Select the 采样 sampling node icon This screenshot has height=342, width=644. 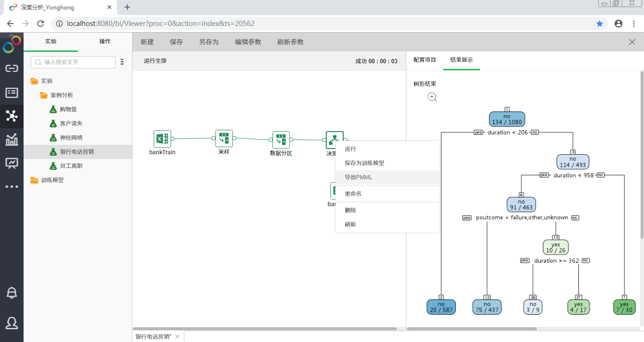tap(224, 139)
